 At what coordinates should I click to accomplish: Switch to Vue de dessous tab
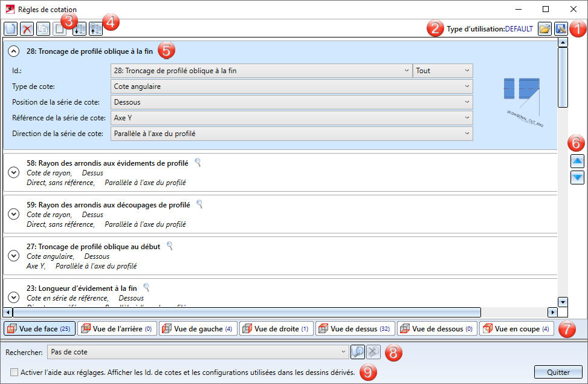coord(437,328)
